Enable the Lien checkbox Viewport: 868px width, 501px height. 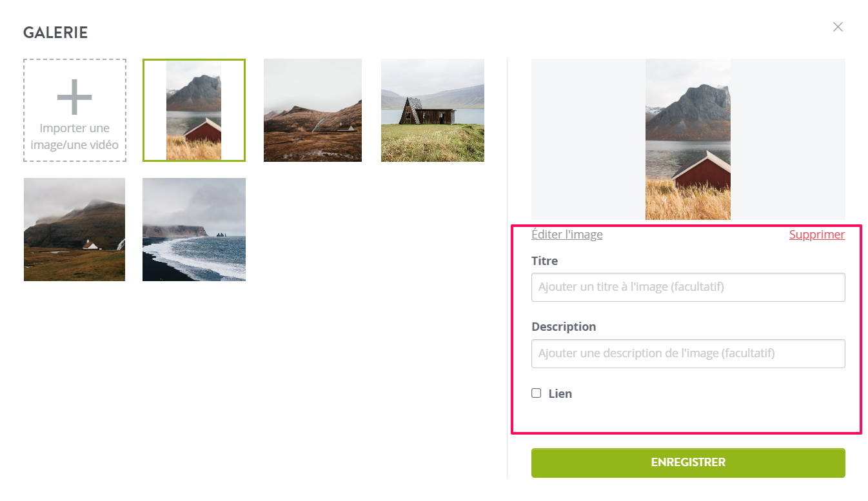(537, 393)
